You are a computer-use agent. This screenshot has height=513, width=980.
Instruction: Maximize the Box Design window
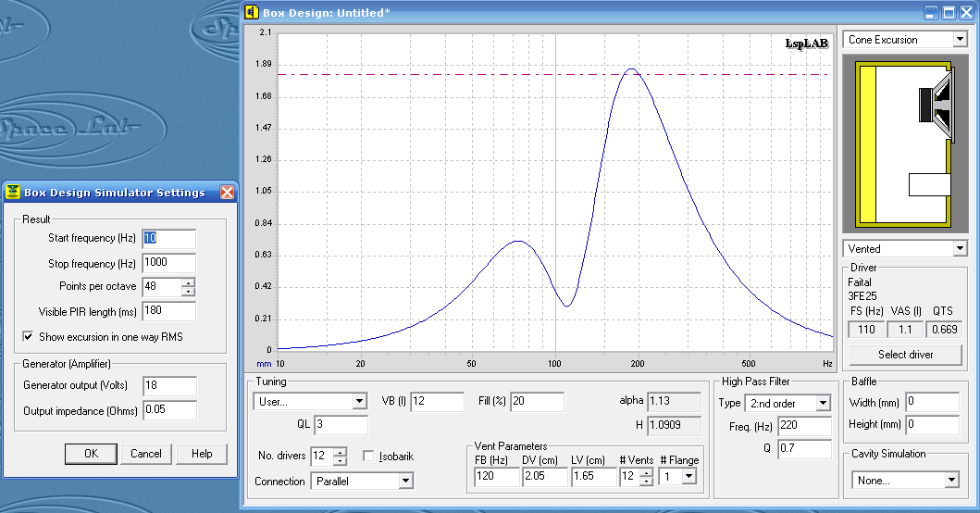point(948,11)
